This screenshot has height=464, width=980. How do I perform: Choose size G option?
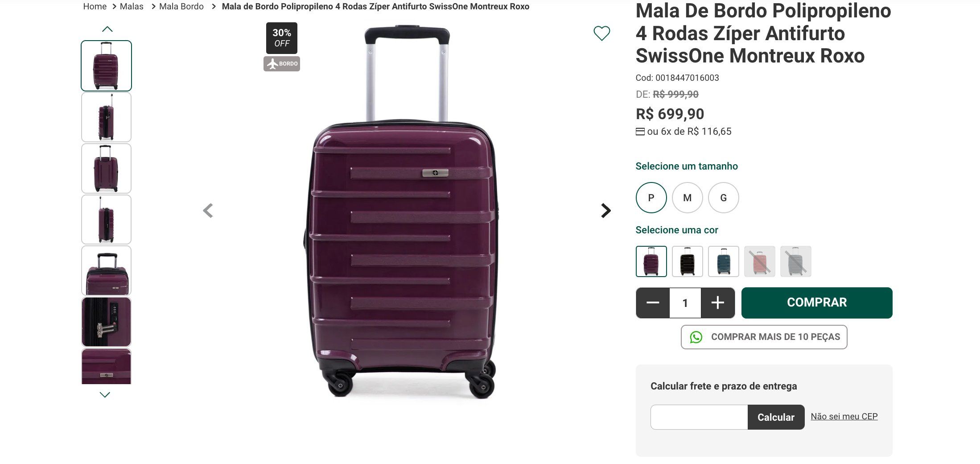(723, 198)
